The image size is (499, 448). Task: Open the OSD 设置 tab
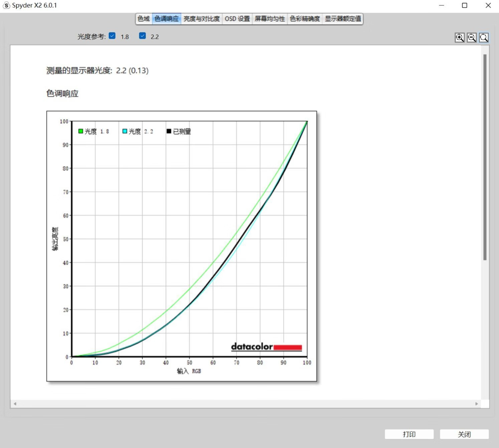[x=237, y=19]
